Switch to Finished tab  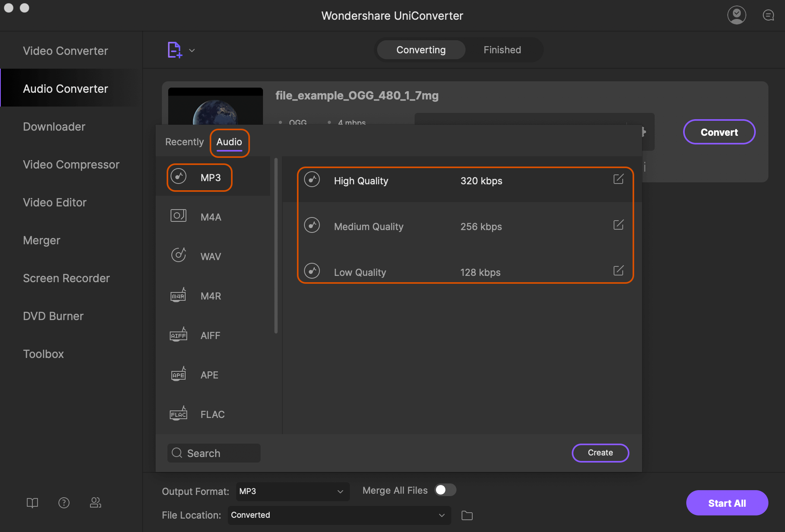(x=502, y=50)
